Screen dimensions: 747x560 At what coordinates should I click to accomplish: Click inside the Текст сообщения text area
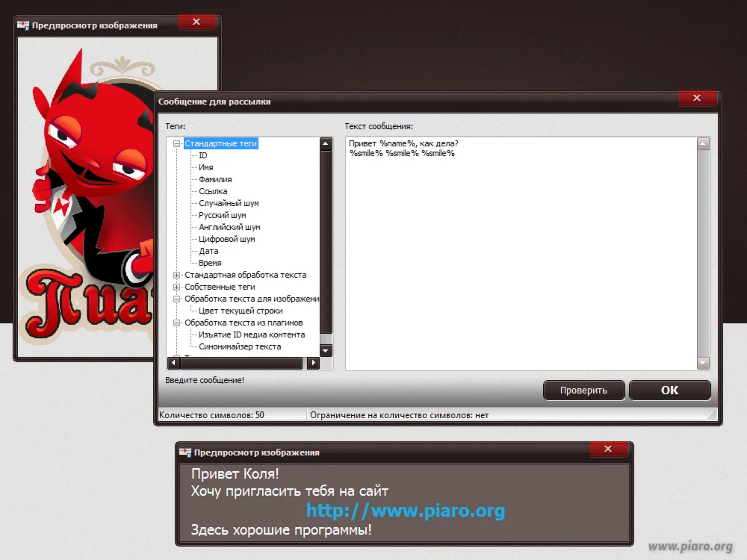[521, 253]
